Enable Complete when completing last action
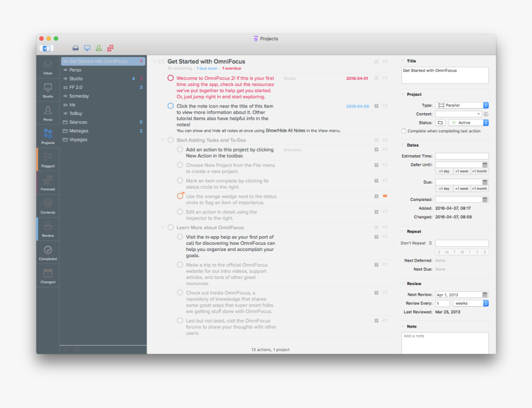The height and width of the screenshot is (408, 532). click(403, 130)
